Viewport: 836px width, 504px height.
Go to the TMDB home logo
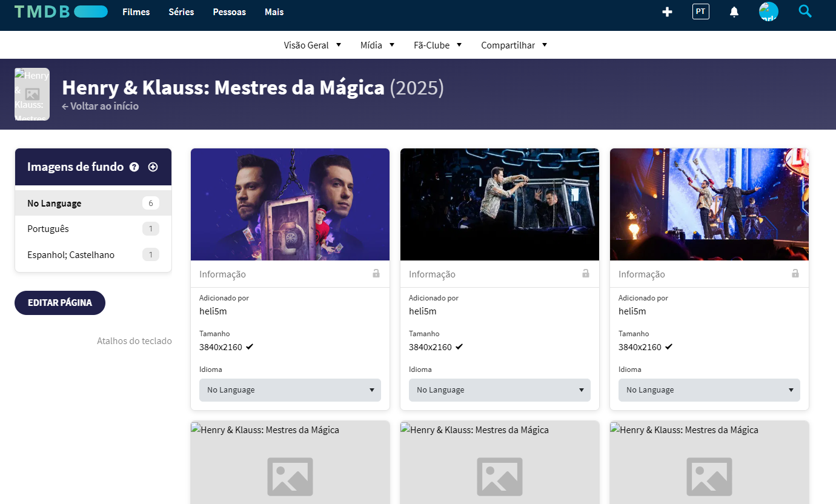point(61,12)
